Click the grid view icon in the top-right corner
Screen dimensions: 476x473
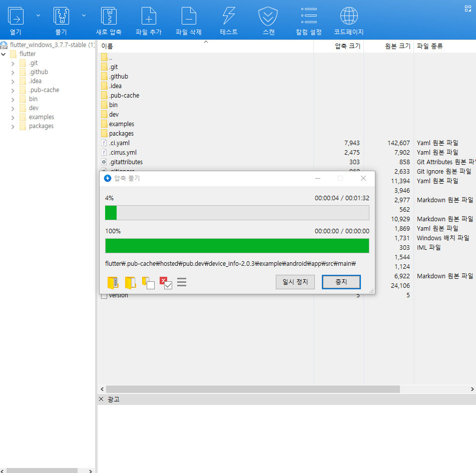pyautogui.click(x=468, y=9)
